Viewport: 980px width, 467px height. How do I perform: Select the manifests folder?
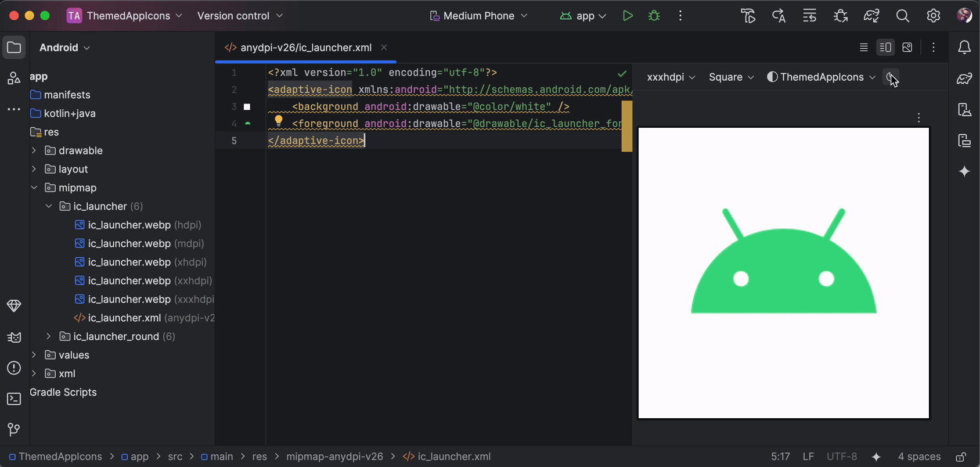coord(60,95)
